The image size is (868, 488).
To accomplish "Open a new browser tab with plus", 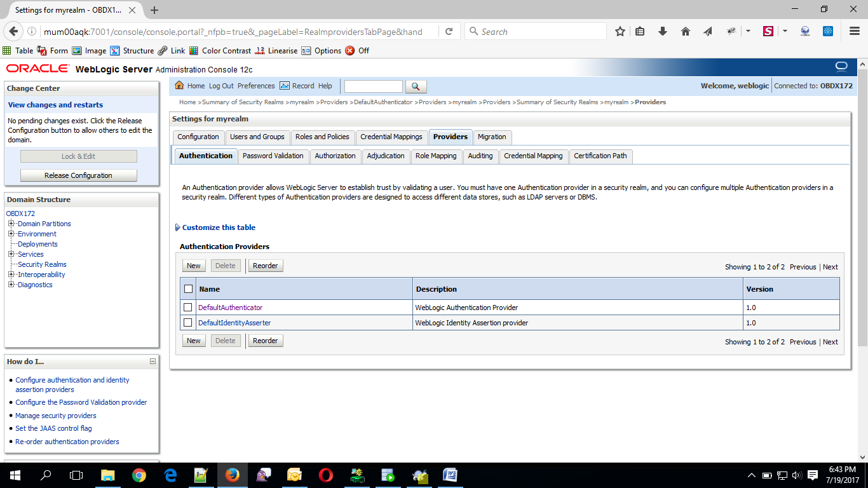I will 154,10.
